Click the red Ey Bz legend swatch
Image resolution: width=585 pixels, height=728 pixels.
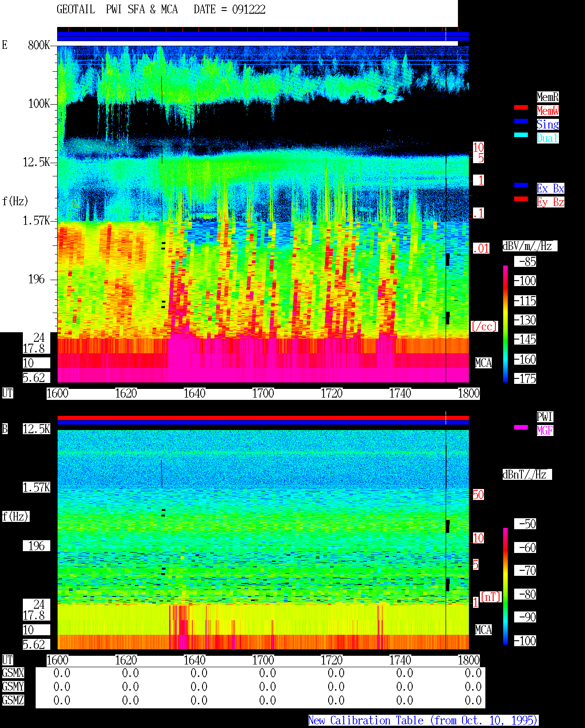click(x=521, y=199)
